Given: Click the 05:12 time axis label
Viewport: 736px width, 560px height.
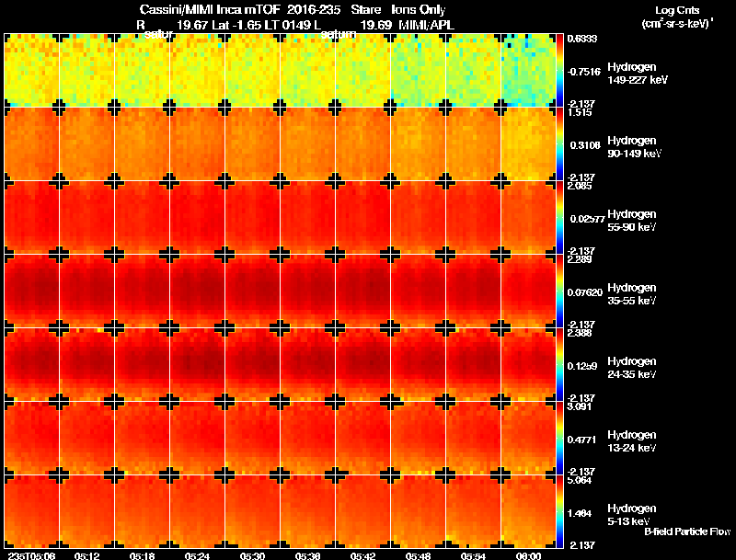Looking at the screenshot, I should click(x=86, y=555).
